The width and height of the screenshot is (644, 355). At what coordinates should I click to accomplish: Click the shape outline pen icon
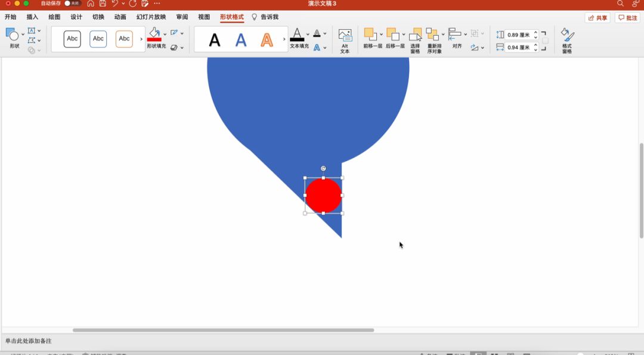[x=174, y=32]
